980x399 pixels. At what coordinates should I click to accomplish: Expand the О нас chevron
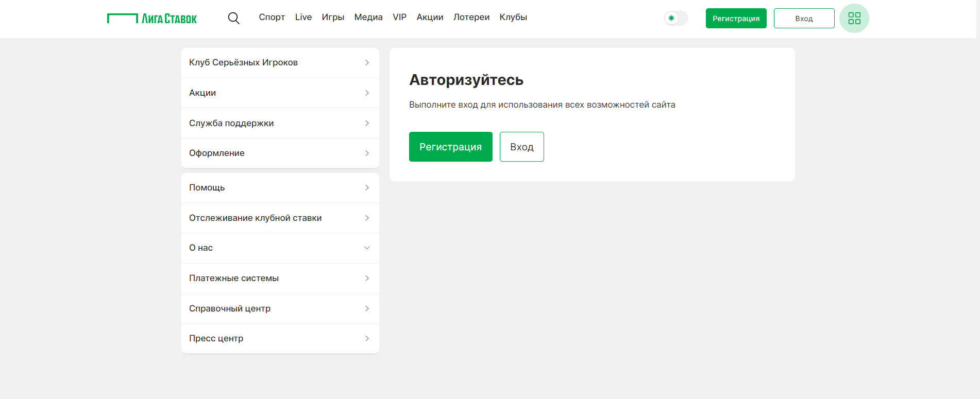pos(367,248)
